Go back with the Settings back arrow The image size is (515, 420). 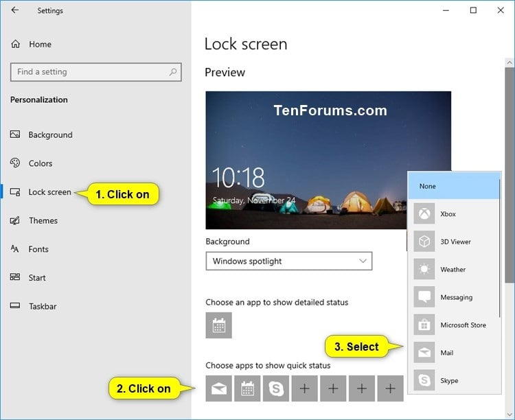pos(15,10)
